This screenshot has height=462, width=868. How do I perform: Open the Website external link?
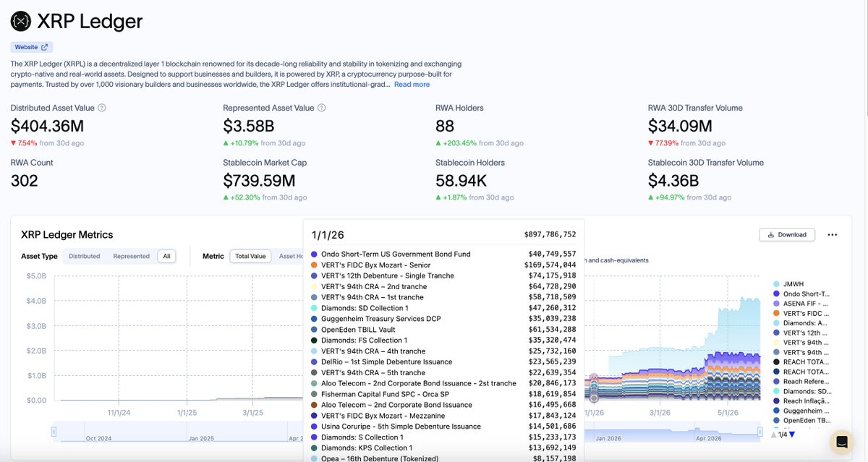(x=32, y=47)
